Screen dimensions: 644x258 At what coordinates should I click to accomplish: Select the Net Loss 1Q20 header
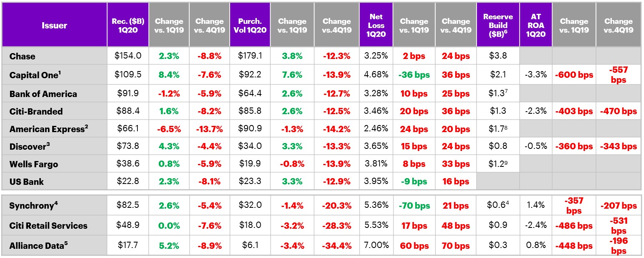point(376,25)
